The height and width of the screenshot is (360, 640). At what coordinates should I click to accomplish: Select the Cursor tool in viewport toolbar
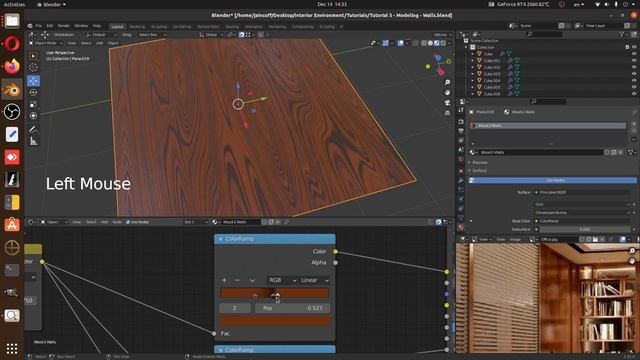(x=33, y=67)
